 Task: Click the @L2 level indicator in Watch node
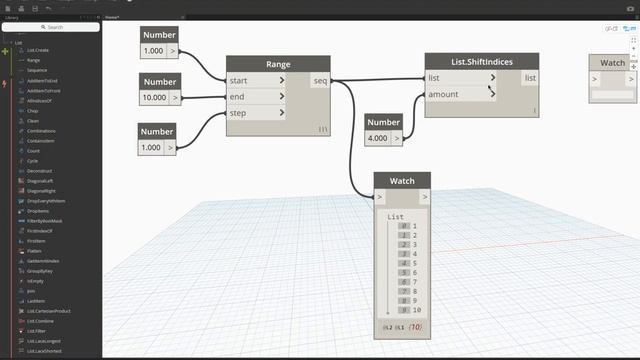pyautogui.click(x=387, y=327)
